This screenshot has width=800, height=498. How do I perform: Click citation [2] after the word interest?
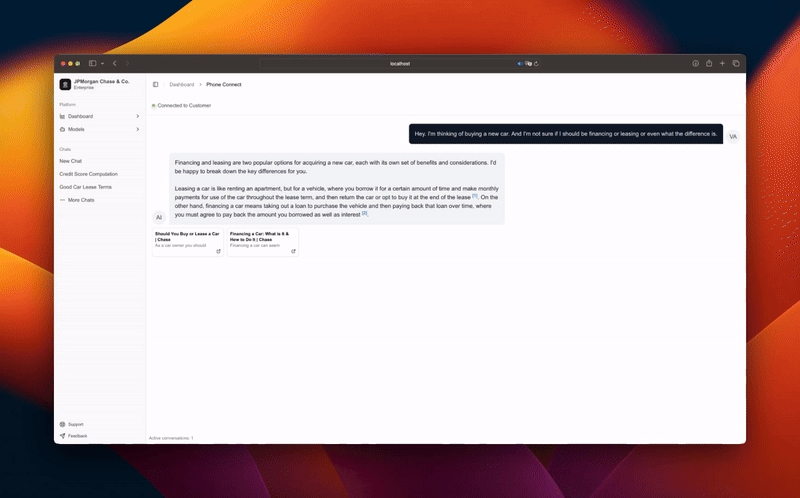coord(365,213)
